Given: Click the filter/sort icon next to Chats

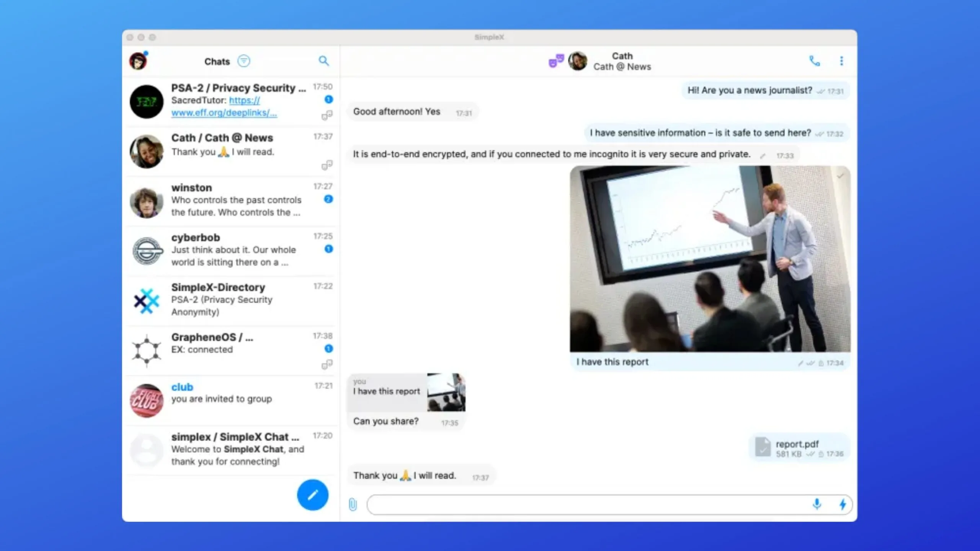Looking at the screenshot, I should coord(243,61).
